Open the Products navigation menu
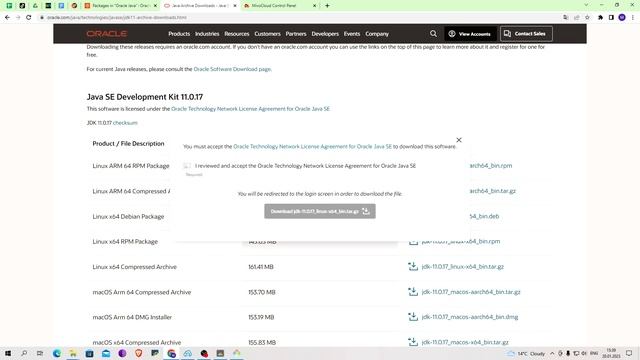The image size is (640, 360). point(179,34)
